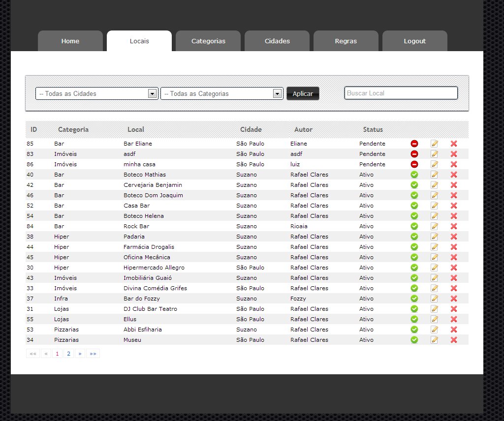Expand the Todas as Categorias dropdown

click(x=222, y=93)
